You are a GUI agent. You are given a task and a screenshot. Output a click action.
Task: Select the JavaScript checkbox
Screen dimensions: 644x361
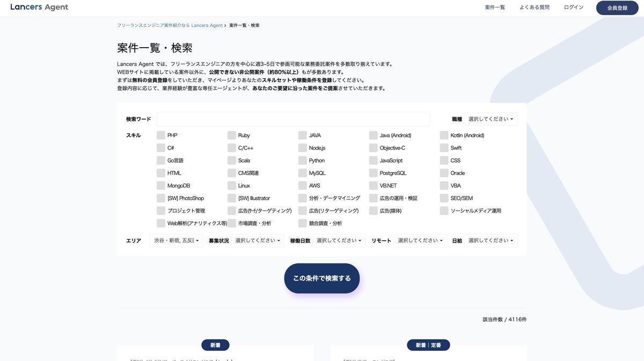374,160
